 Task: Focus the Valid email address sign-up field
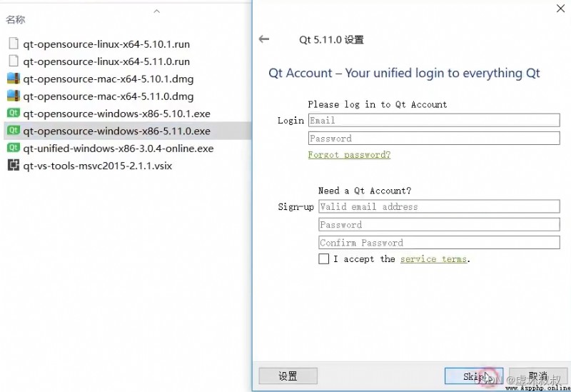[x=439, y=206]
